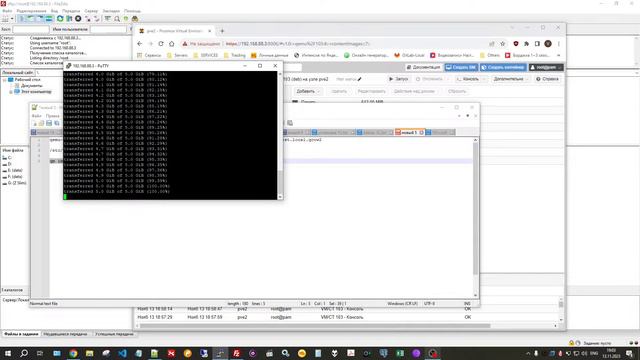
Task: Open Windows Start menu
Action: point(8,353)
